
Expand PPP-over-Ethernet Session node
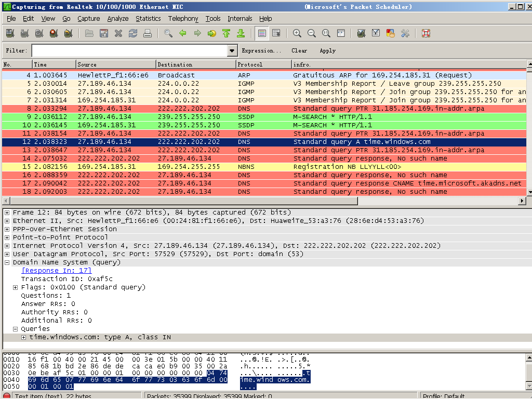coord(7,229)
